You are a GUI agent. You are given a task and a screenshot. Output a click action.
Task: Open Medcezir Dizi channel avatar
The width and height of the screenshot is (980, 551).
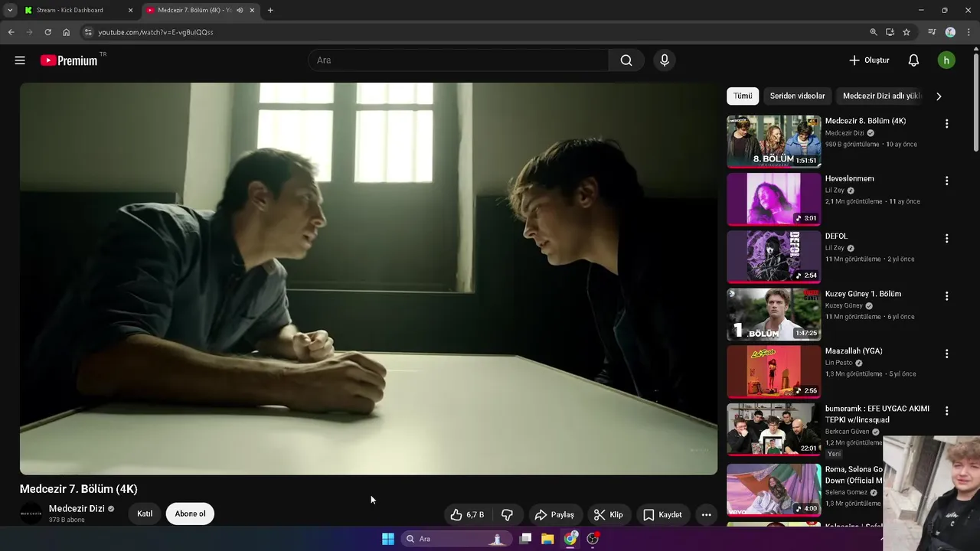[31, 514]
